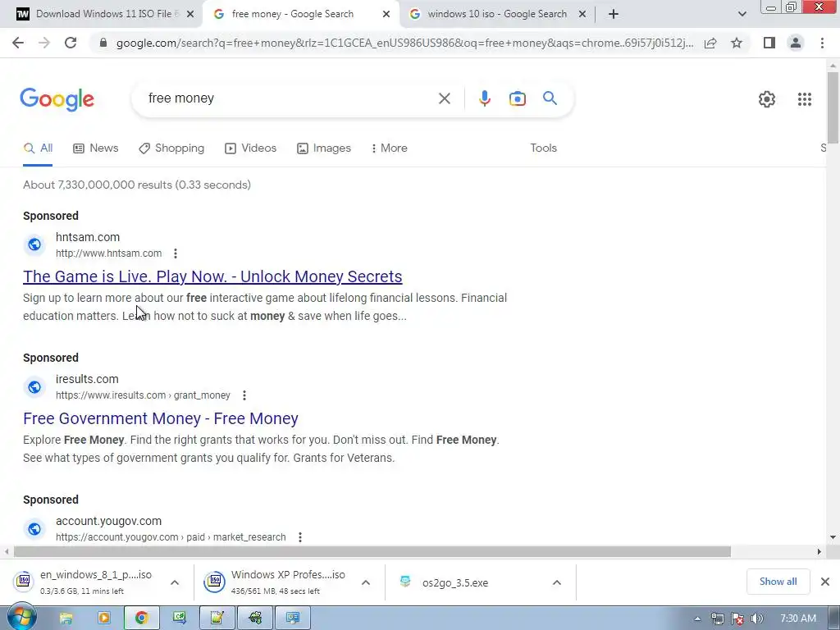Open the Chrome profile avatar
Screen dimensions: 840x630
(x=796, y=43)
